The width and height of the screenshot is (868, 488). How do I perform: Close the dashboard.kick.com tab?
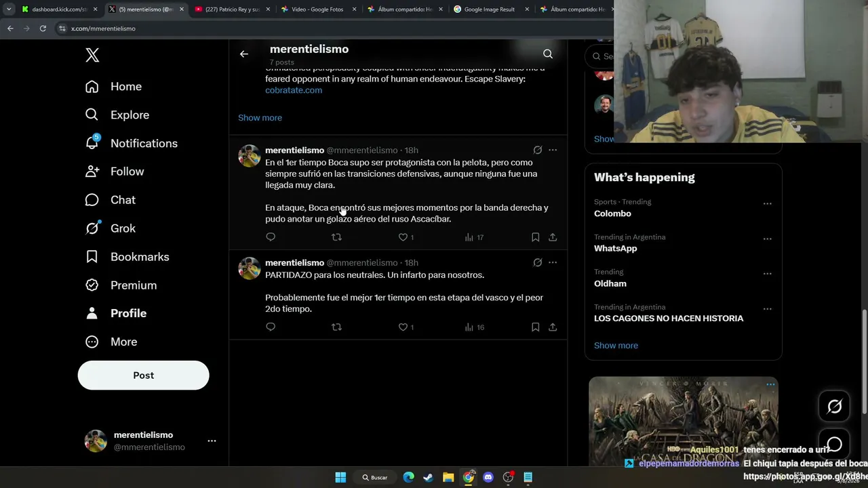click(95, 9)
